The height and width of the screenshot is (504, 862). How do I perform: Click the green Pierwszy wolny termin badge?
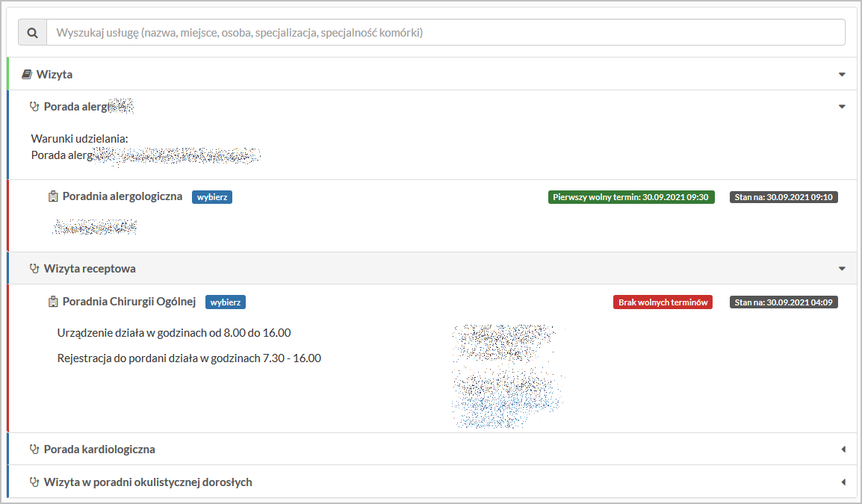(x=631, y=197)
